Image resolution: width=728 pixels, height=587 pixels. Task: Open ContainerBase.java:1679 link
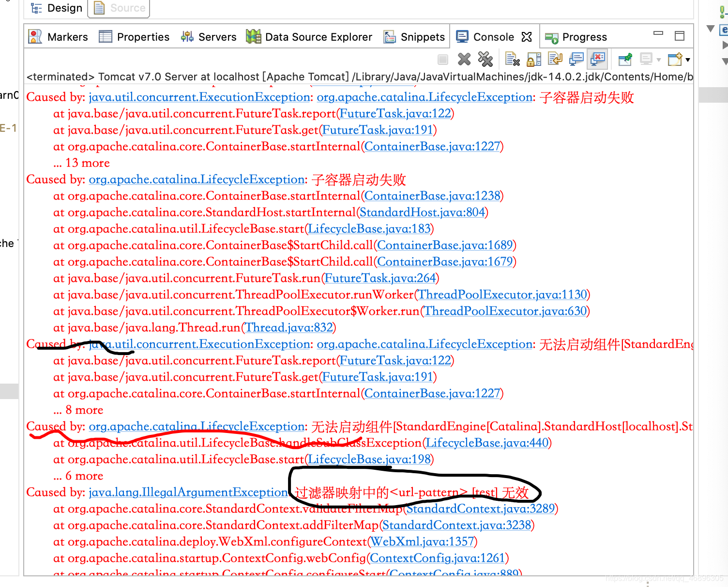445,262
